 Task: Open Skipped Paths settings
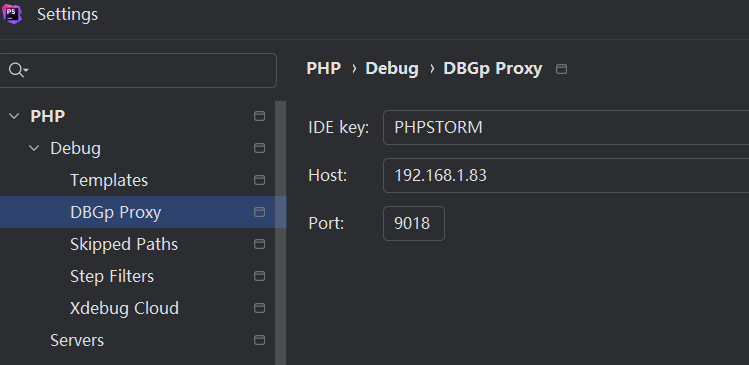(x=124, y=244)
